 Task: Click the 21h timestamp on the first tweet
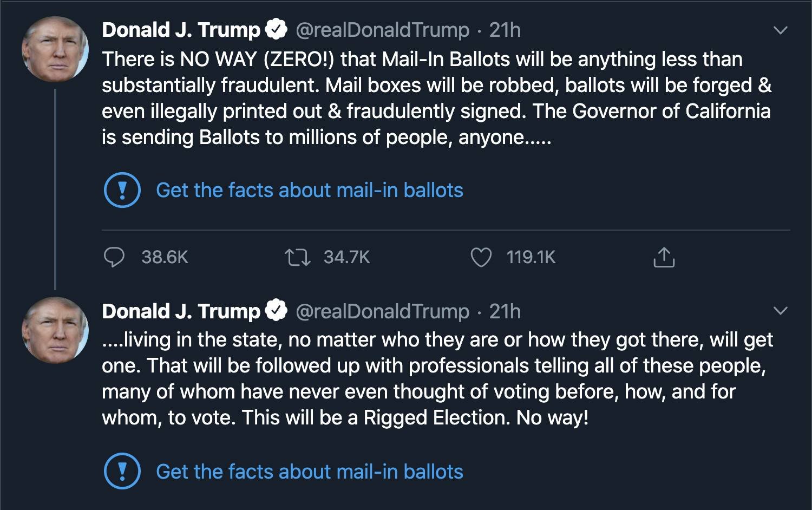click(x=505, y=30)
